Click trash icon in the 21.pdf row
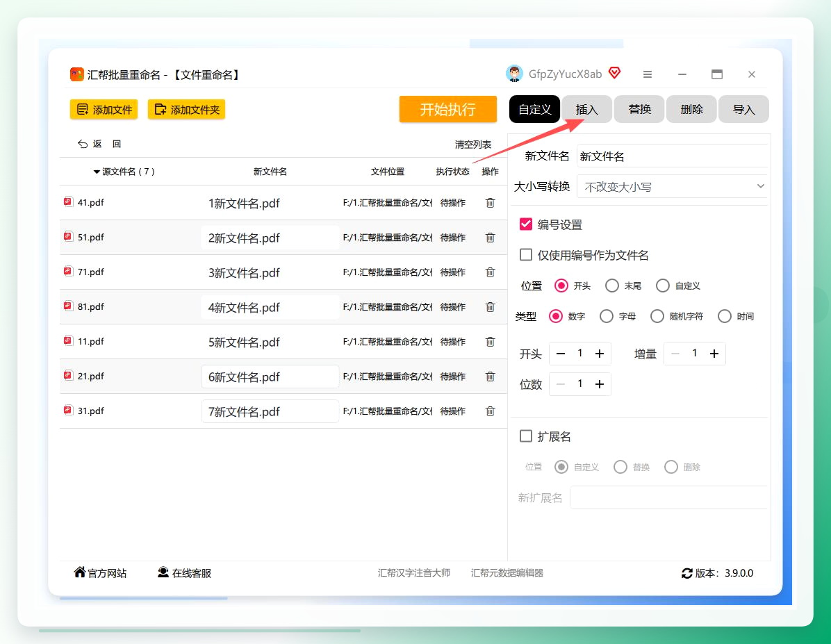Viewport: 831px width, 644px height. coord(491,377)
